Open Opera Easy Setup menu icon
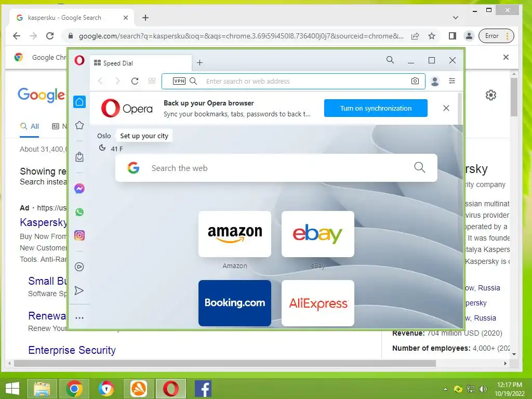The image size is (532, 399). [x=452, y=81]
